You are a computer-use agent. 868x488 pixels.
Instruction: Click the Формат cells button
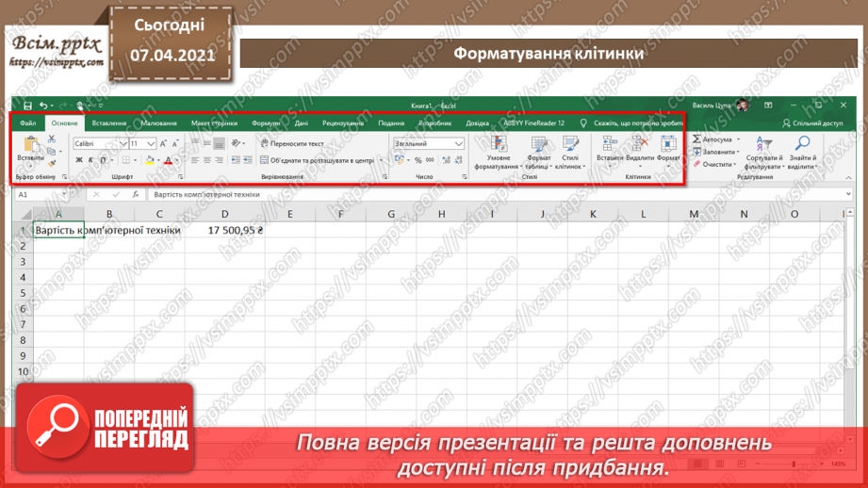coord(668,150)
